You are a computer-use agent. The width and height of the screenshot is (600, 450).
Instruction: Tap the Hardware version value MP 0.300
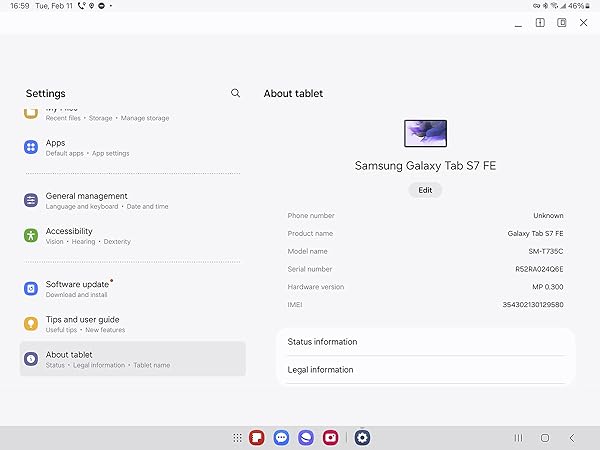[x=548, y=287]
